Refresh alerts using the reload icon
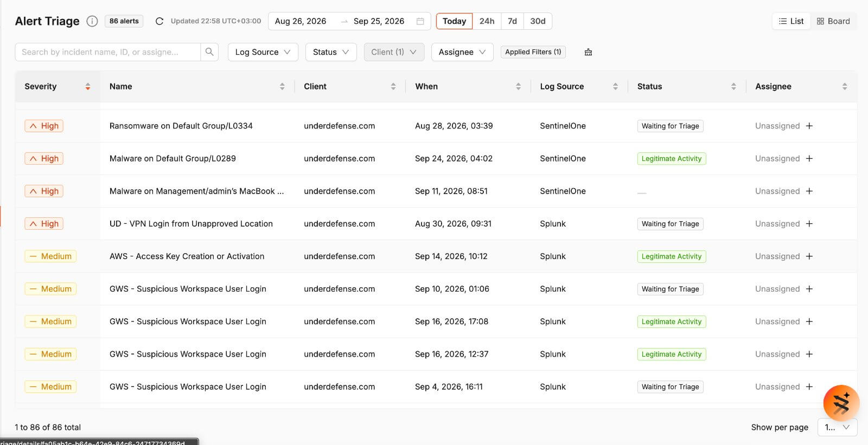868x445 pixels. point(159,21)
